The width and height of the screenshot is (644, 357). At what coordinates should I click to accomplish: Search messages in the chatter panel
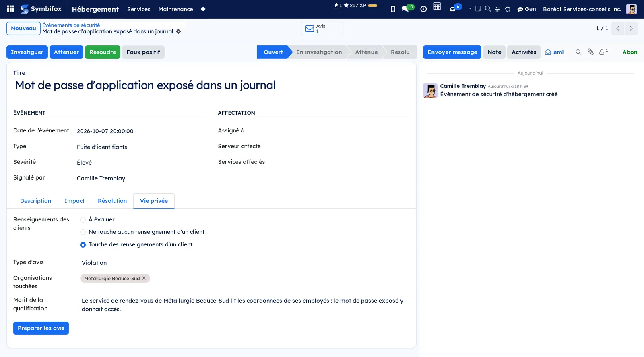[x=578, y=52]
